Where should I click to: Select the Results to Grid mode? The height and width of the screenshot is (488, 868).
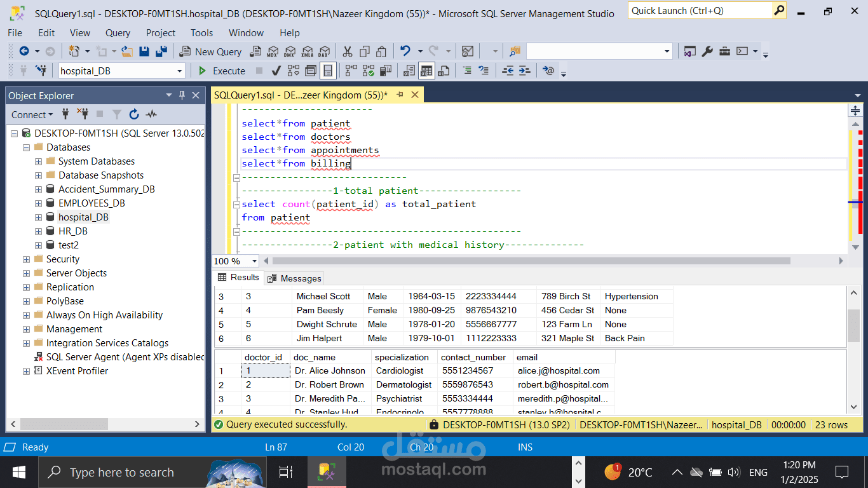tap(427, 71)
